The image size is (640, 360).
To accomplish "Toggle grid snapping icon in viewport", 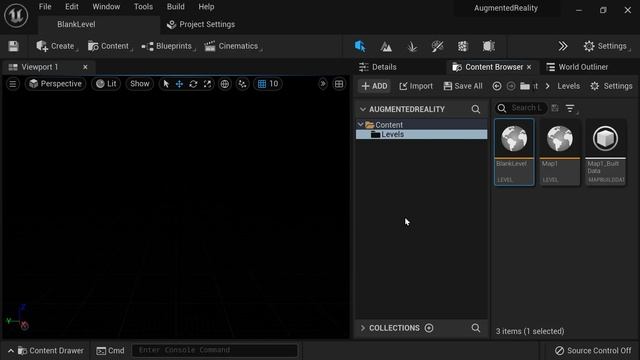I will click(262, 84).
